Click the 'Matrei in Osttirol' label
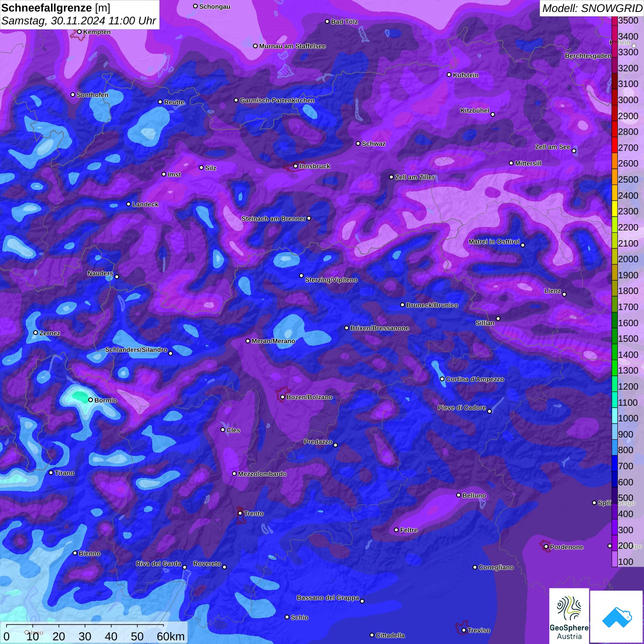The image size is (644, 644). [x=494, y=241]
